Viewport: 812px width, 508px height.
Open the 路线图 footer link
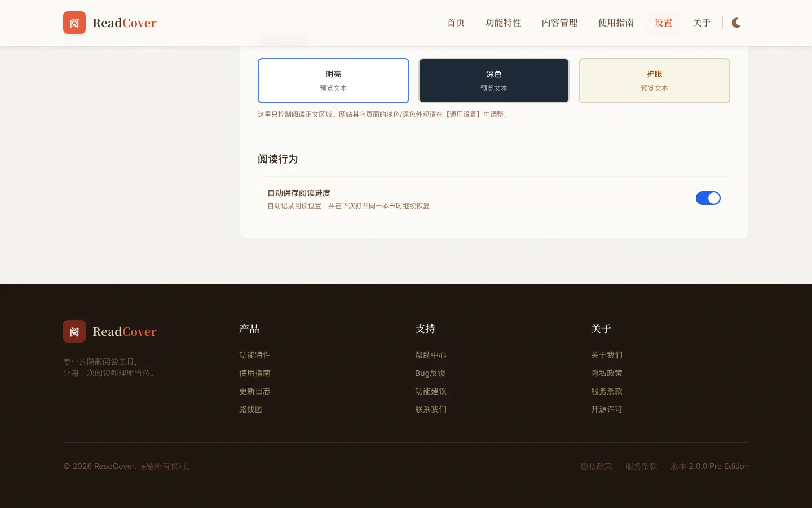tap(251, 409)
